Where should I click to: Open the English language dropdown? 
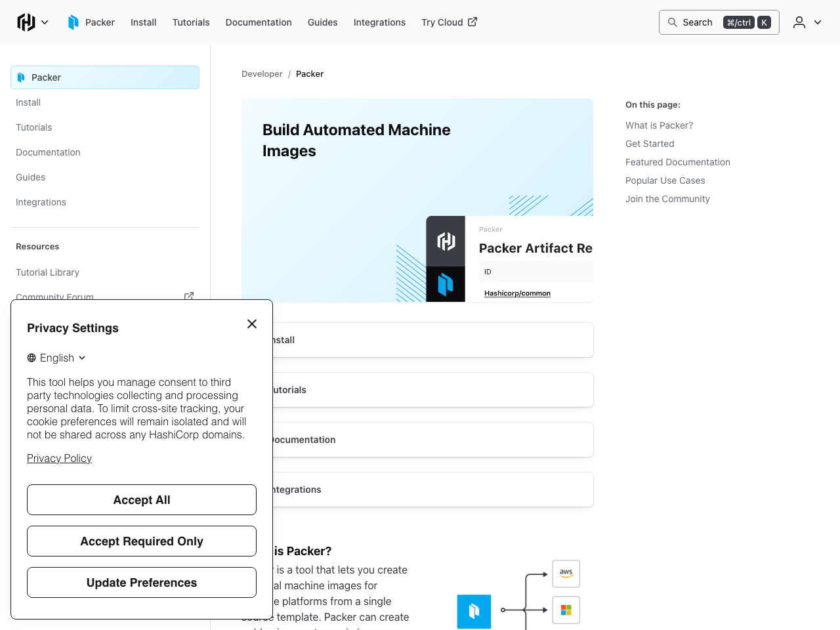pyautogui.click(x=56, y=358)
